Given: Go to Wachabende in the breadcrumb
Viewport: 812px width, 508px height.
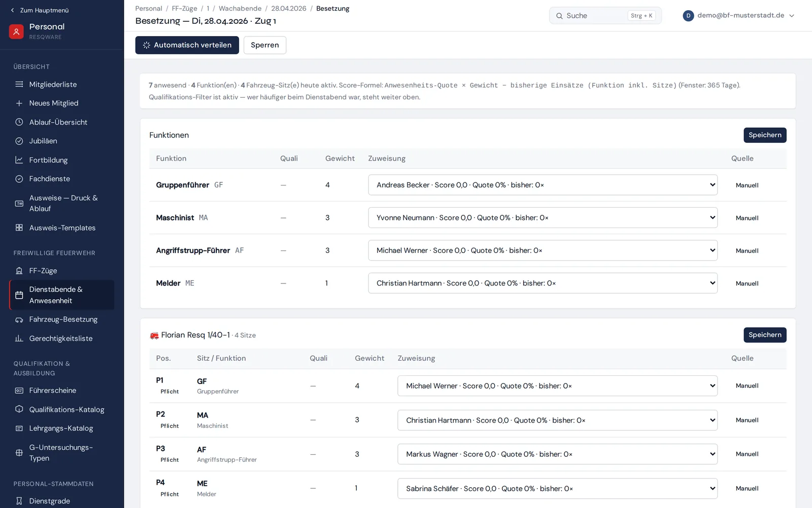Looking at the screenshot, I should click(x=240, y=9).
